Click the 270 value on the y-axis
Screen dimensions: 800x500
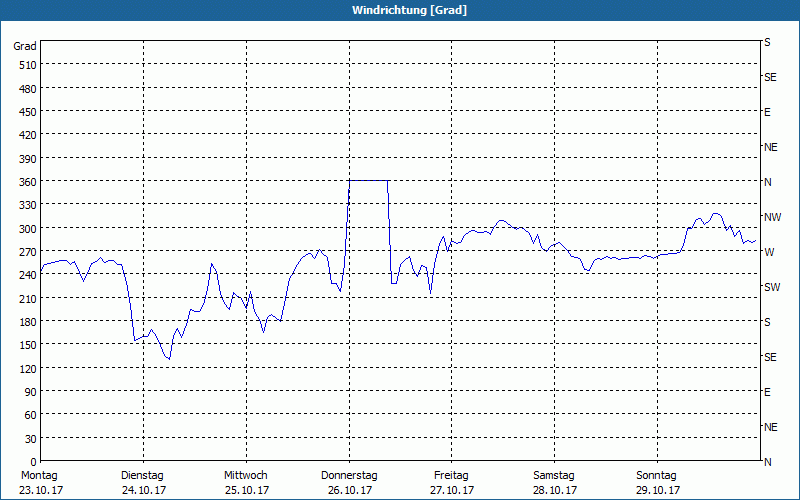click(27, 252)
